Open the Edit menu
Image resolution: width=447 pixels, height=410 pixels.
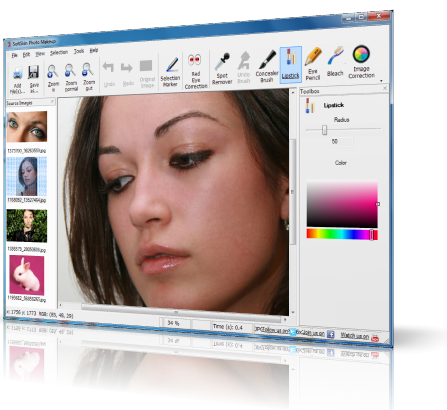26,54
